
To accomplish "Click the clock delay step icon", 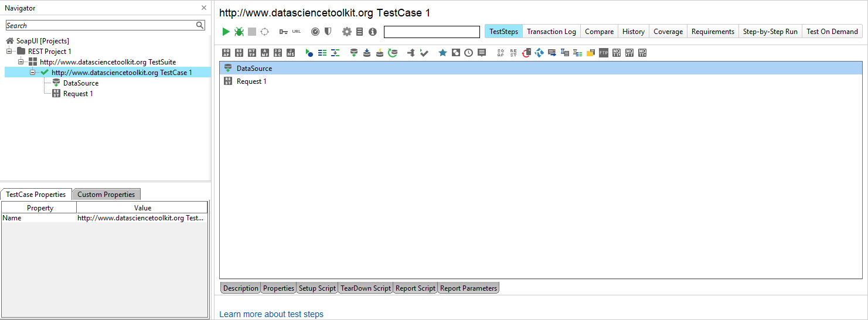I will coord(469,53).
